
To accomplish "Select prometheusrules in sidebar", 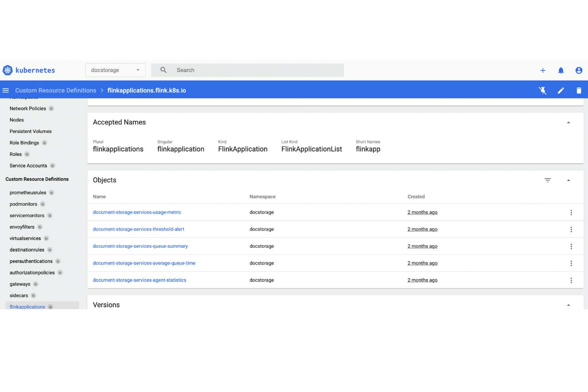I will tap(28, 193).
